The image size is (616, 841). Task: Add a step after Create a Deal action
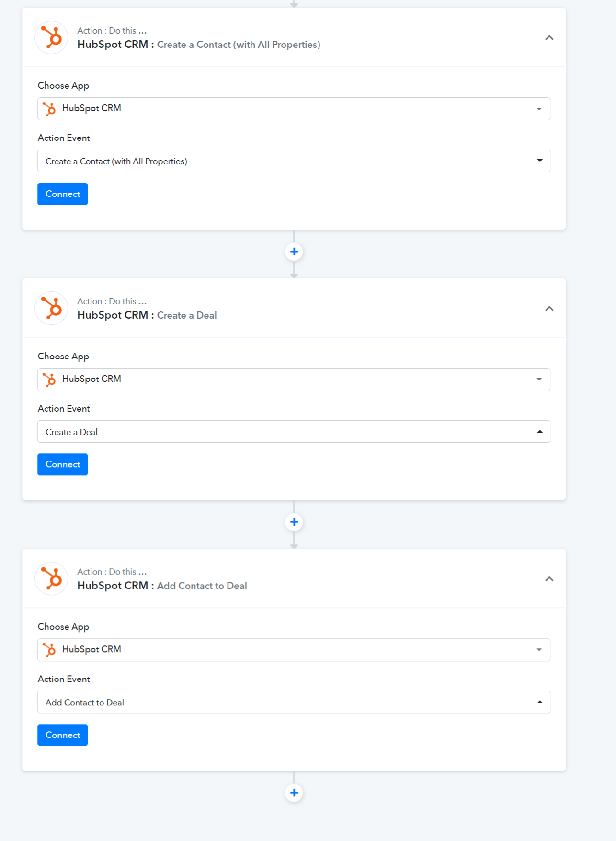point(294,522)
